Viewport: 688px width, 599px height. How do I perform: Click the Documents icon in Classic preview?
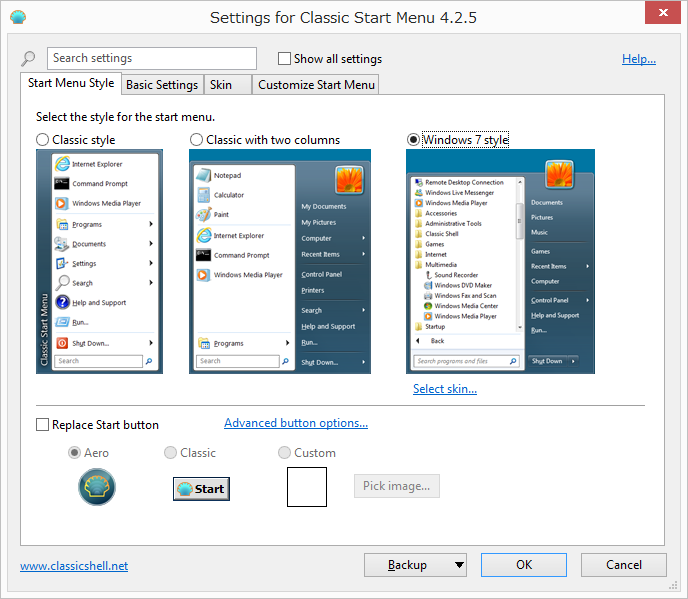pos(61,244)
